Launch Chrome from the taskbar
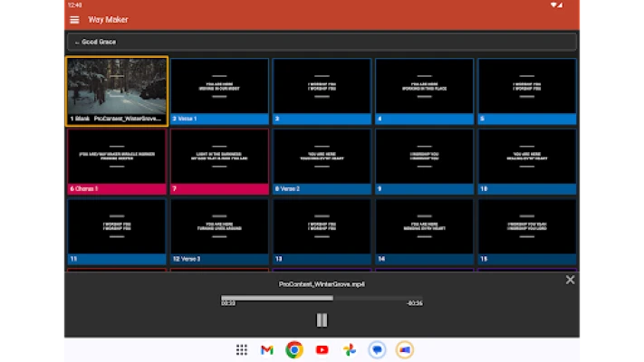Image resolution: width=644 pixels, height=362 pixels. coord(294,349)
